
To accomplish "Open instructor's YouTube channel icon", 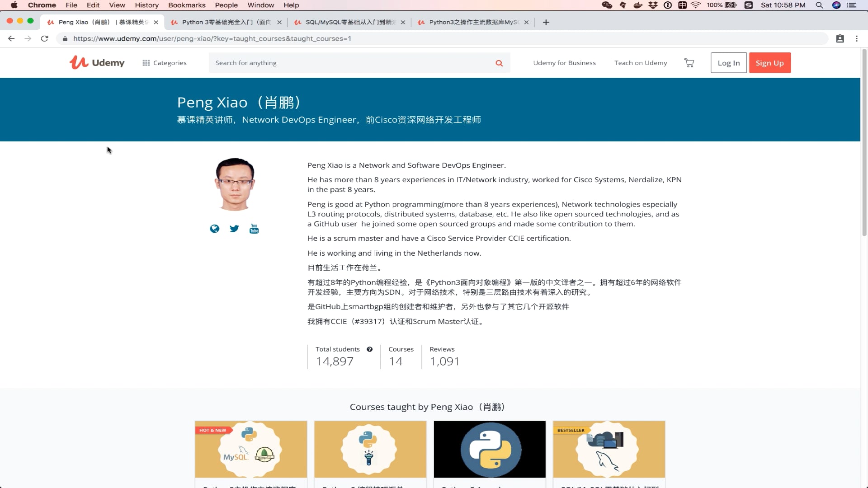I will click(254, 229).
